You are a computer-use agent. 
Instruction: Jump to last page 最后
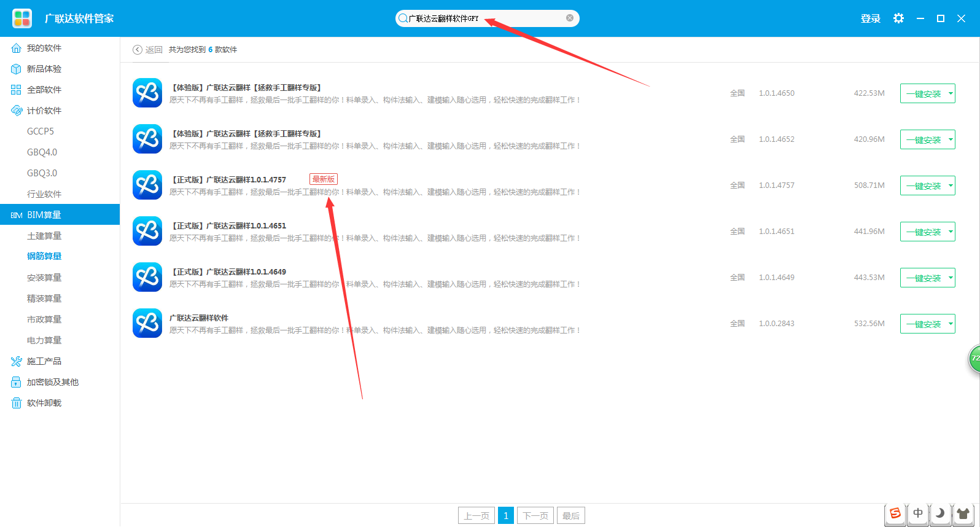click(x=571, y=515)
